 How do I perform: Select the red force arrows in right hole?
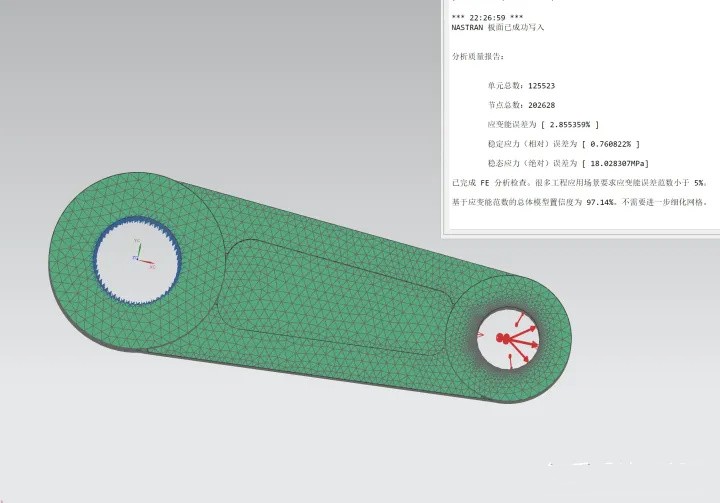tap(520, 340)
